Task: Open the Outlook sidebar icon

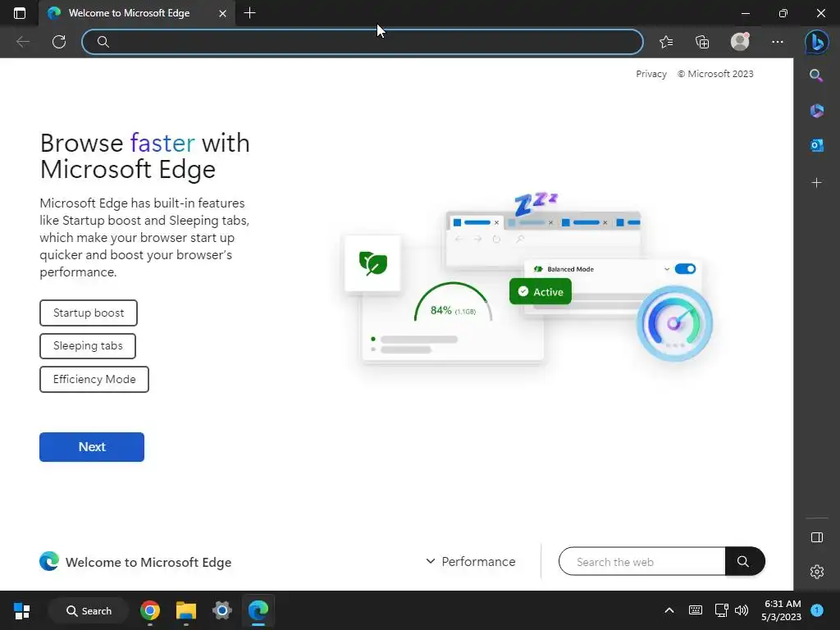Action: pyautogui.click(x=816, y=145)
